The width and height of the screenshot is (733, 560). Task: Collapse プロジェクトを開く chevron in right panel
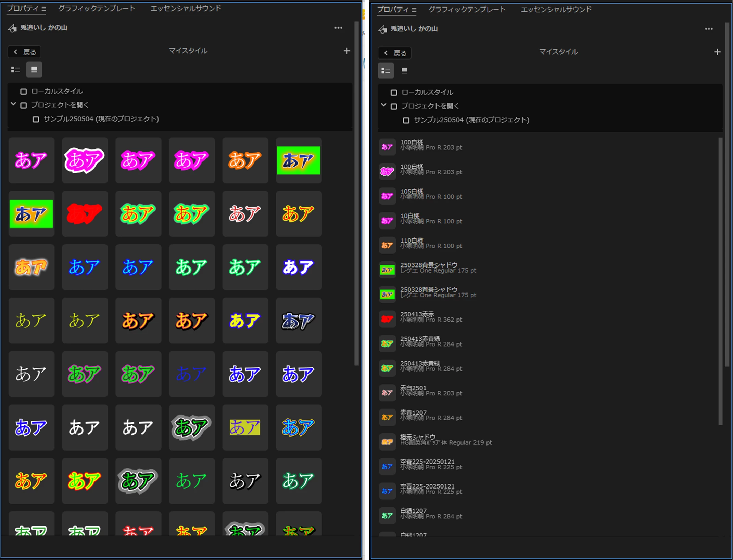tap(384, 105)
